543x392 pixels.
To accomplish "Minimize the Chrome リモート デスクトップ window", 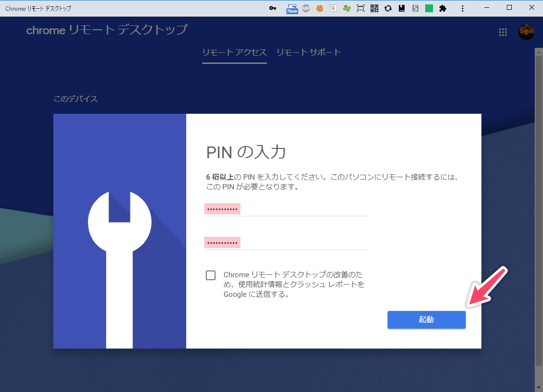I will pyautogui.click(x=487, y=8).
